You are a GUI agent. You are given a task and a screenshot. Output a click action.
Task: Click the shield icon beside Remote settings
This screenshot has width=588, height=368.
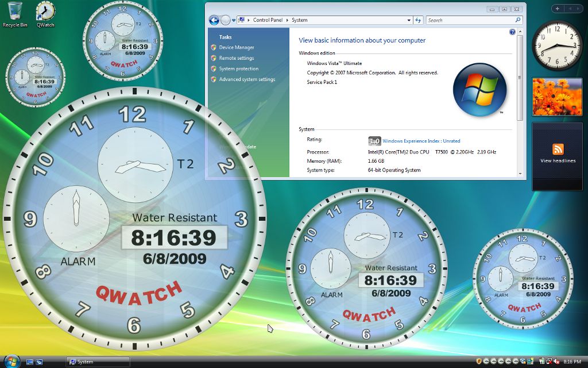pyautogui.click(x=214, y=58)
